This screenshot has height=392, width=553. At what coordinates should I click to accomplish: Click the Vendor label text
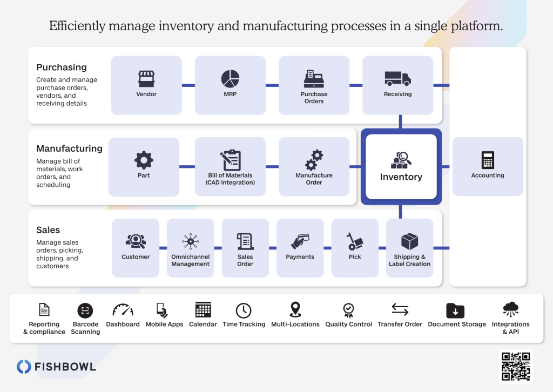point(146,94)
